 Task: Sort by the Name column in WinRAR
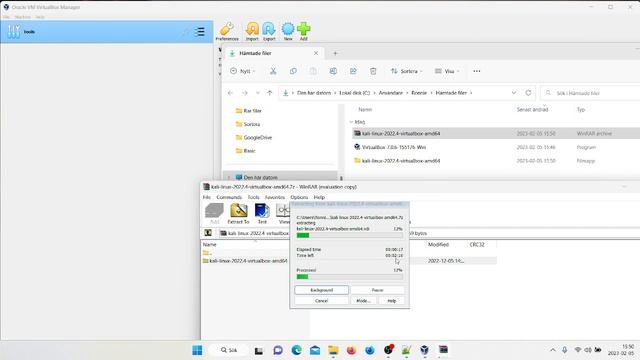click(x=210, y=244)
